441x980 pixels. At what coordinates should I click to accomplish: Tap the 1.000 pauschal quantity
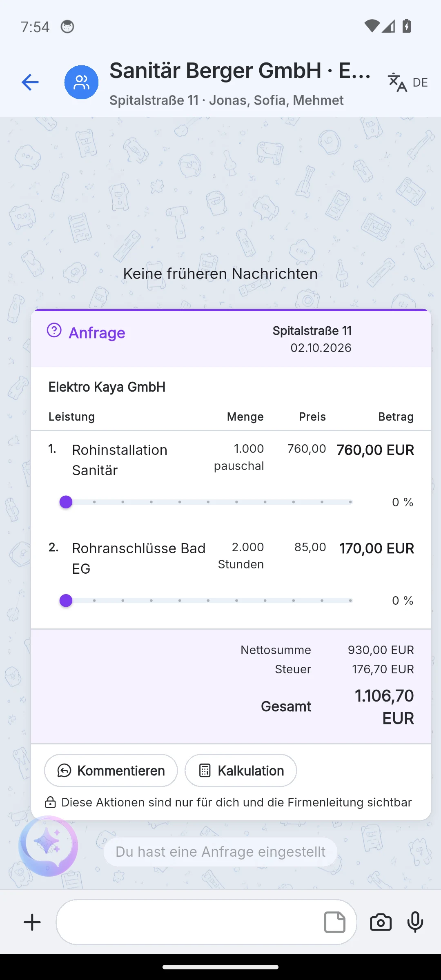[x=239, y=457]
